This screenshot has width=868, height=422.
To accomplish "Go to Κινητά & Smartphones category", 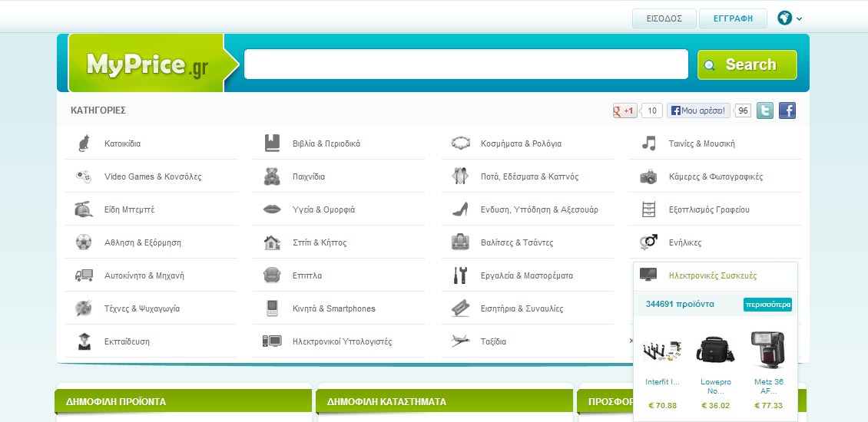I will pos(333,308).
